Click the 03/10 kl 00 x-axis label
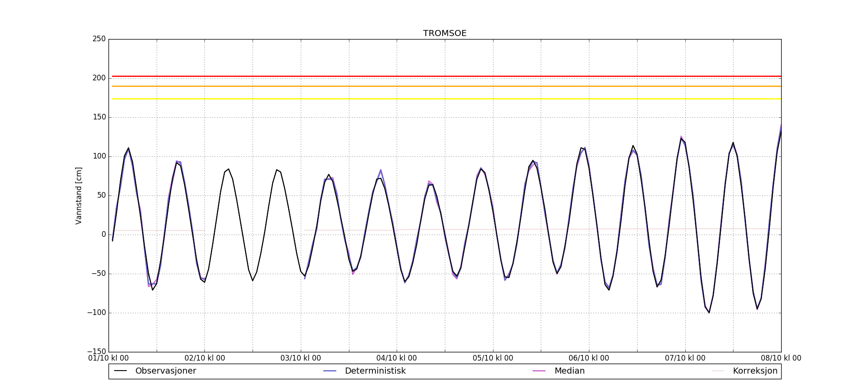The width and height of the screenshot is (868, 391). click(x=301, y=358)
